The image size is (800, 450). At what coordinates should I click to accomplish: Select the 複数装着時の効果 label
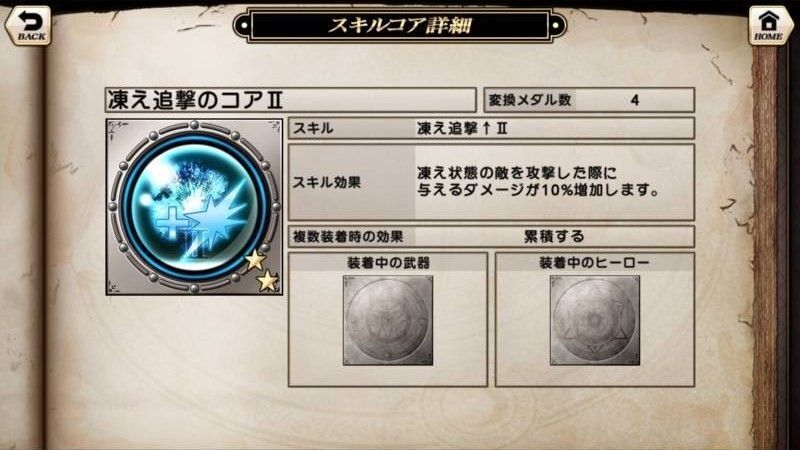pos(348,237)
